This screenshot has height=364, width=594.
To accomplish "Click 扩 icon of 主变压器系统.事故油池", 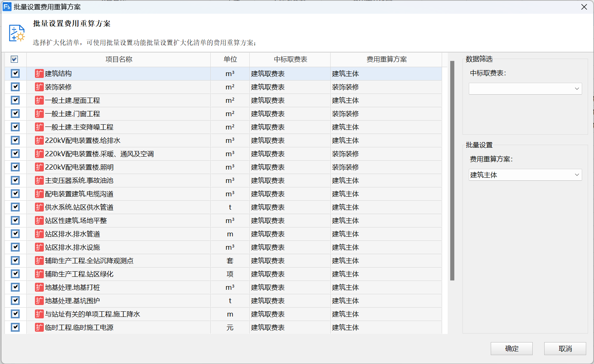I will [39, 180].
